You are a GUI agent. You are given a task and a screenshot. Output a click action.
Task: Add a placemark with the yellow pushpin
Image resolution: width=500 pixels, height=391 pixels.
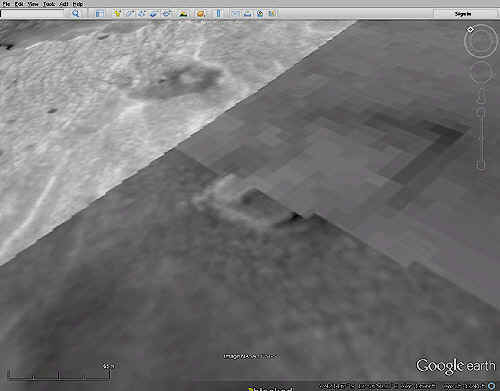tap(117, 13)
